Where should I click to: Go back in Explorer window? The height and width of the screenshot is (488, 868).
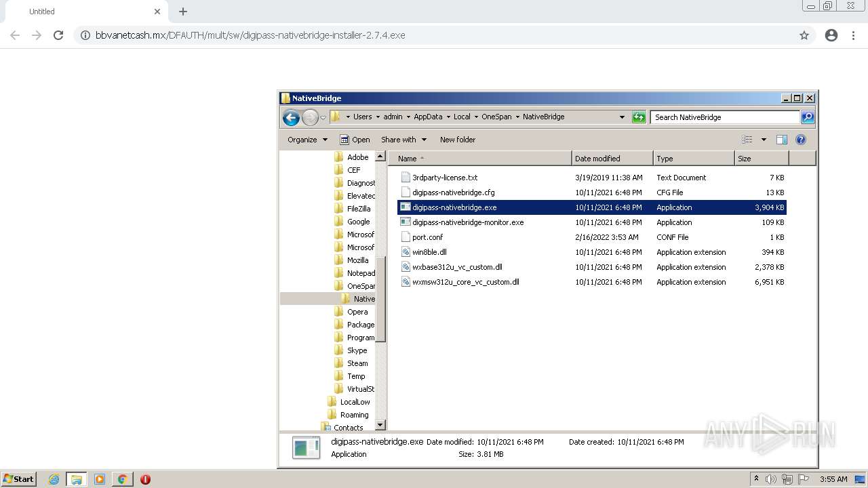[292, 118]
